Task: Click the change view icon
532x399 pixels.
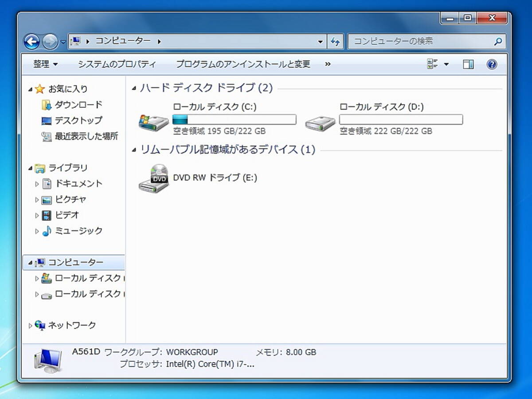Action: point(433,64)
